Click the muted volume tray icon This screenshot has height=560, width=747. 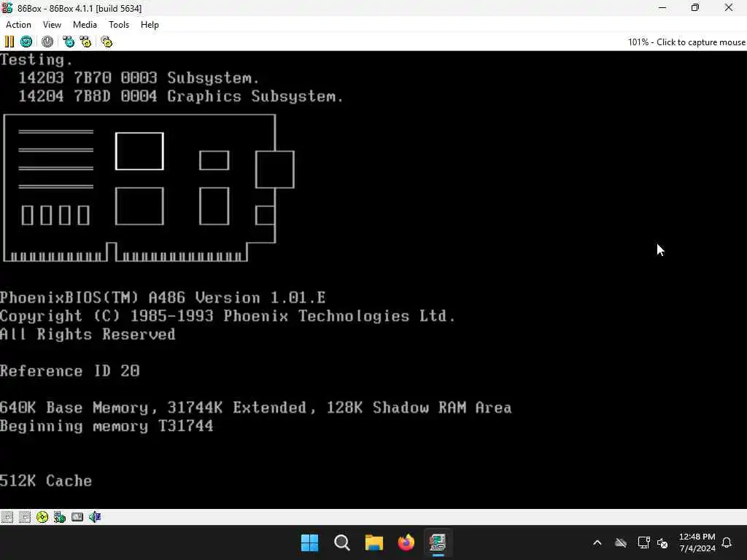662,542
